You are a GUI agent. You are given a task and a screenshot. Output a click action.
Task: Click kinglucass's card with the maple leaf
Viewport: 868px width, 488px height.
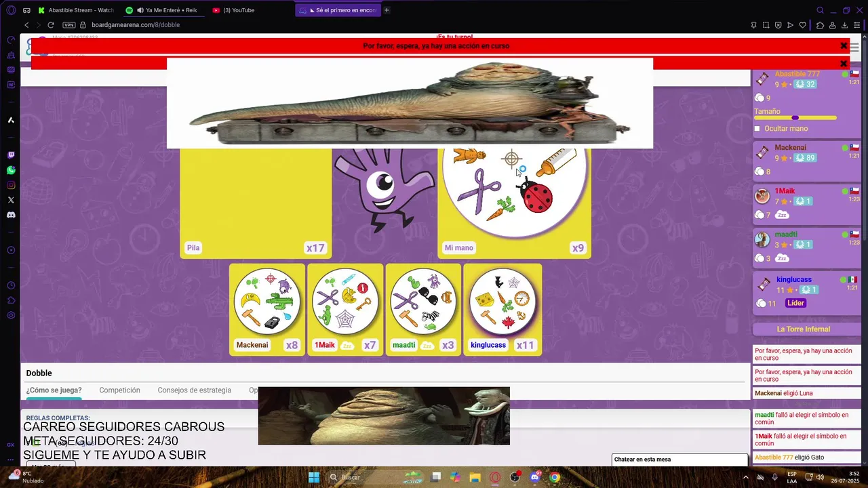pyautogui.click(x=502, y=302)
